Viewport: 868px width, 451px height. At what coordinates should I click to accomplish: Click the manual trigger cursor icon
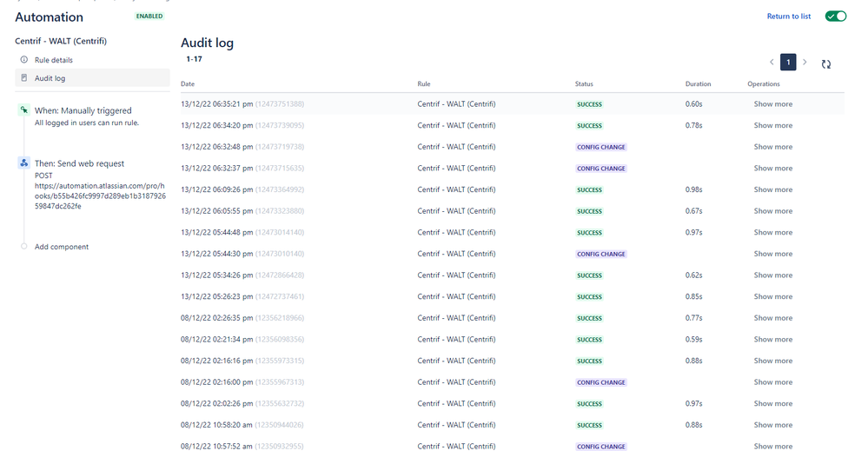coord(23,109)
